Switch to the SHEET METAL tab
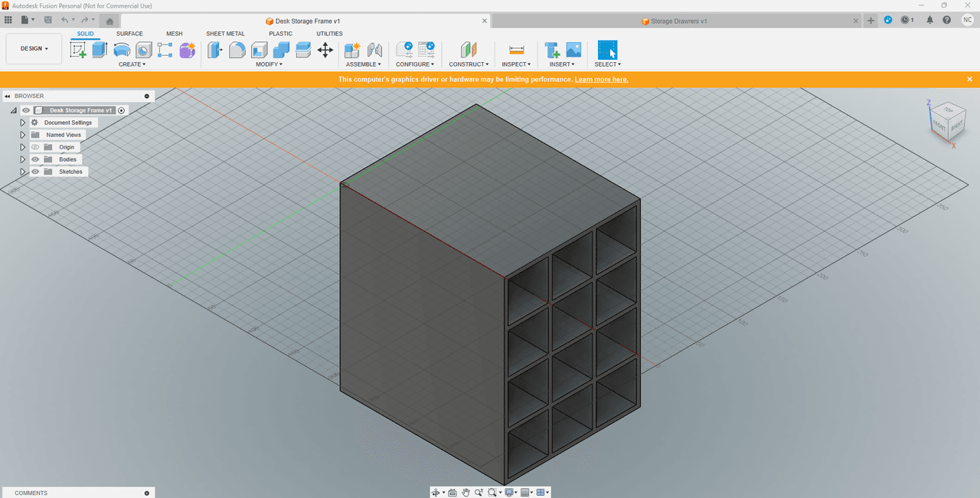Screen dimensions: 980x498 click(x=225, y=34)
